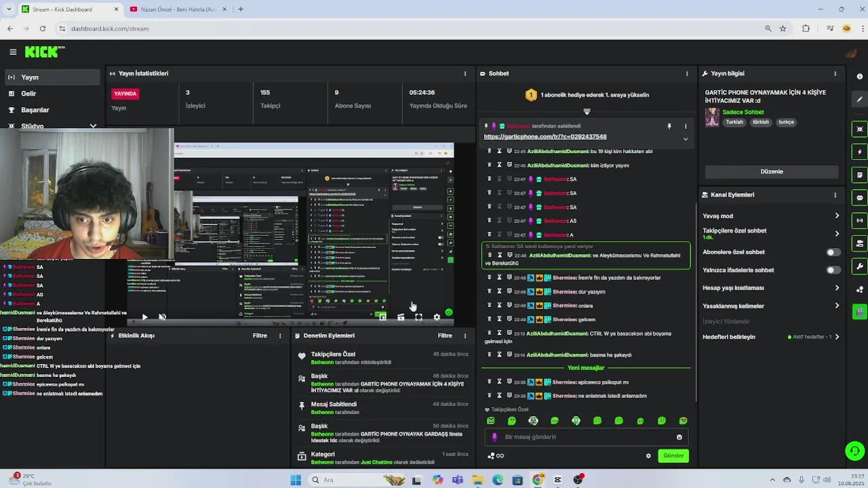Click the lightning activity icon in right sidebar
The image size is (868, 488).
coord(860,152)
